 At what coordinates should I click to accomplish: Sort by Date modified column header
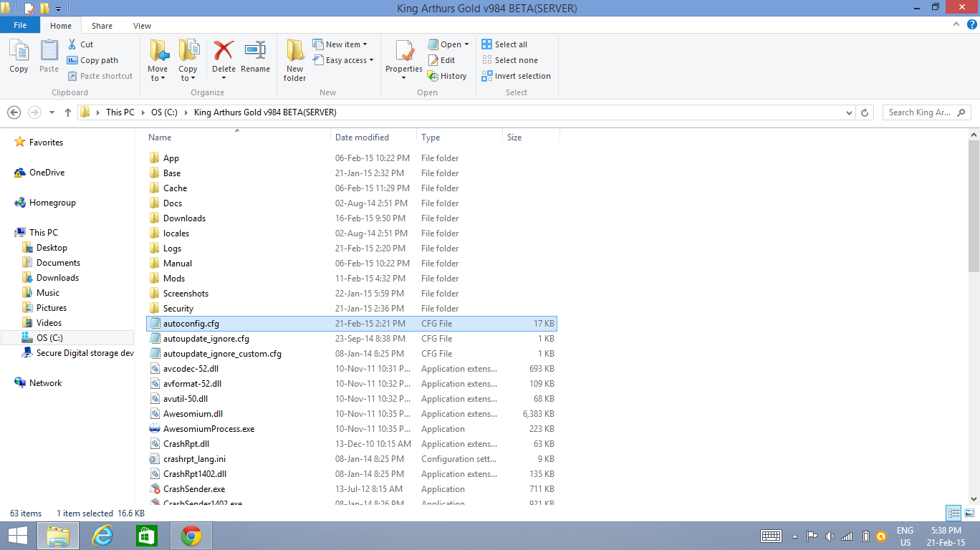362,137
